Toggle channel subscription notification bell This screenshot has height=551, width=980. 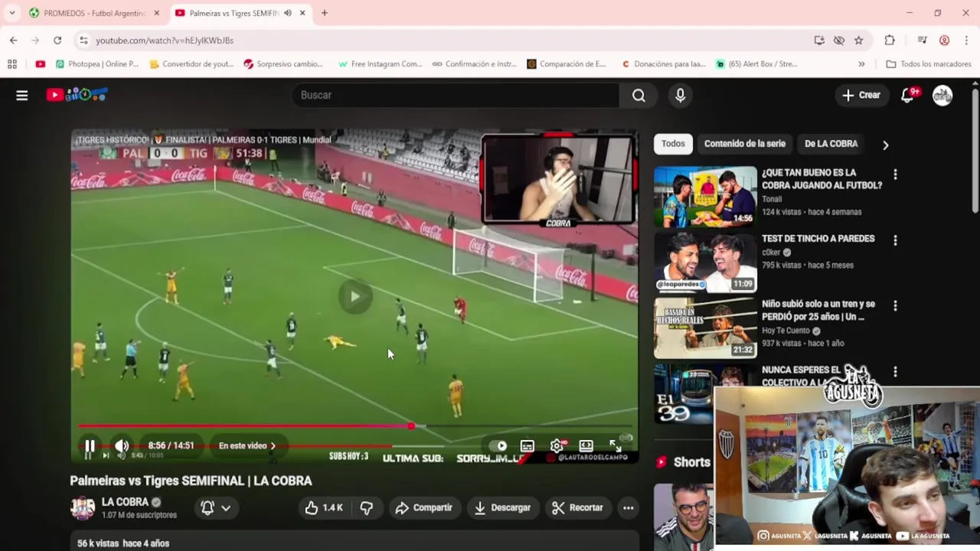click(207, 507)
